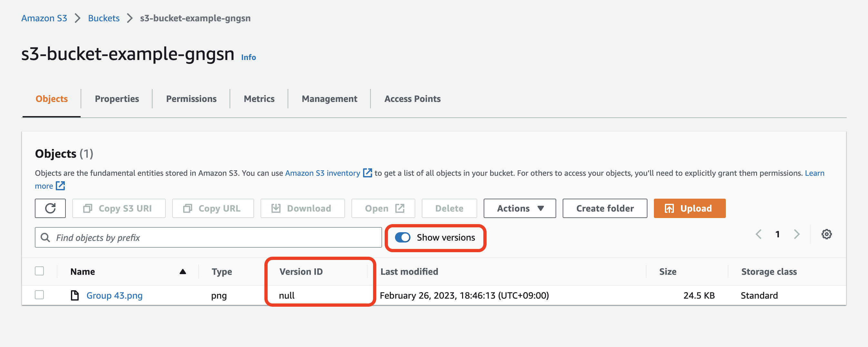
Task: Go to the Access Points tab
Action: point(412,99)
